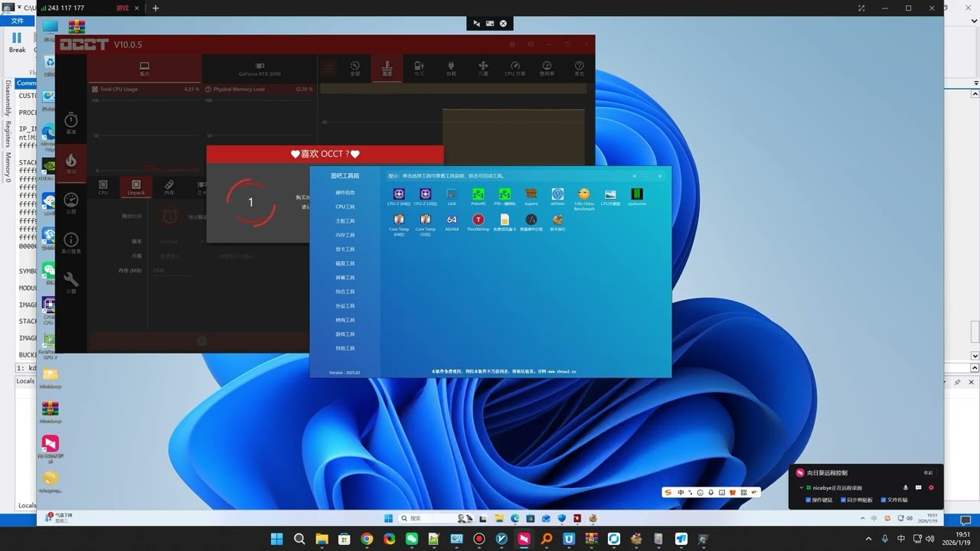Image resolution: width=980 pixels, height=551 pixels.
Task: Open the 外设工具 category
Action: (x=345, y=306)
